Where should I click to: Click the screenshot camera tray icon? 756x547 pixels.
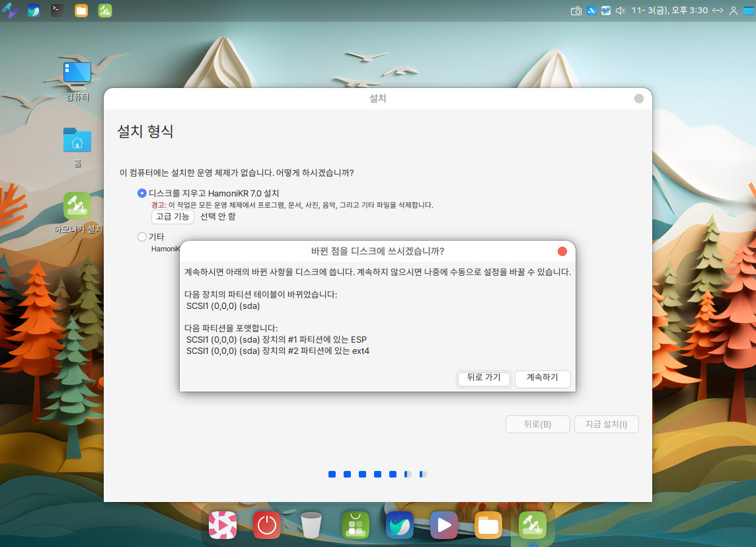[x=576, y=11]
